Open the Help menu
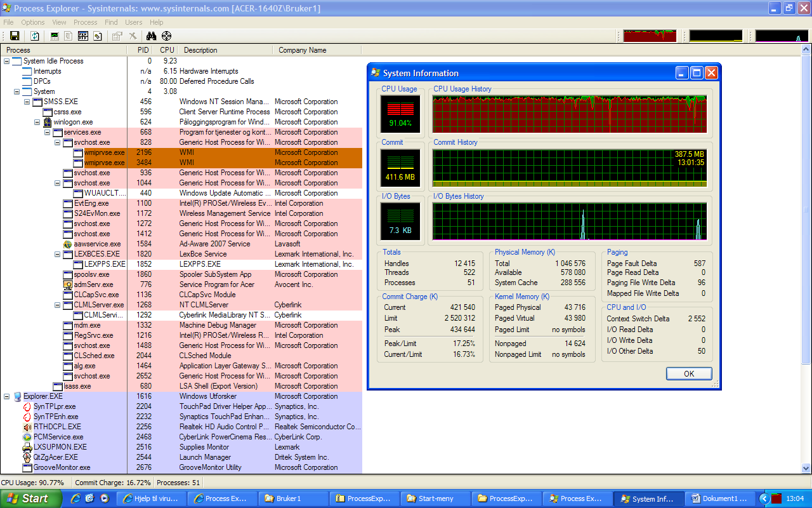 (x=156, y=22)
